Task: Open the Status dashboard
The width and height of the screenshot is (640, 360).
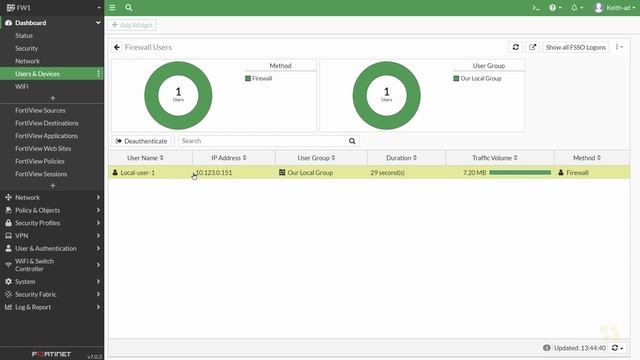Action: (x=24, y=36)
